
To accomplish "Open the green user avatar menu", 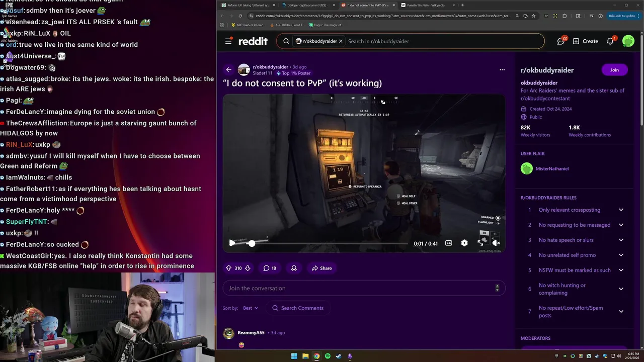I will [628, 41].
